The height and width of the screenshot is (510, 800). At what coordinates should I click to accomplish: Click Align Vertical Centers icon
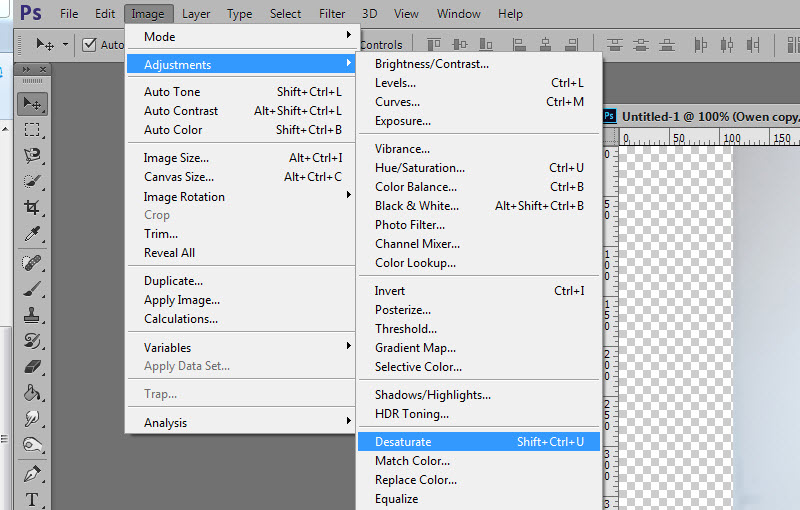coord(460,45)
